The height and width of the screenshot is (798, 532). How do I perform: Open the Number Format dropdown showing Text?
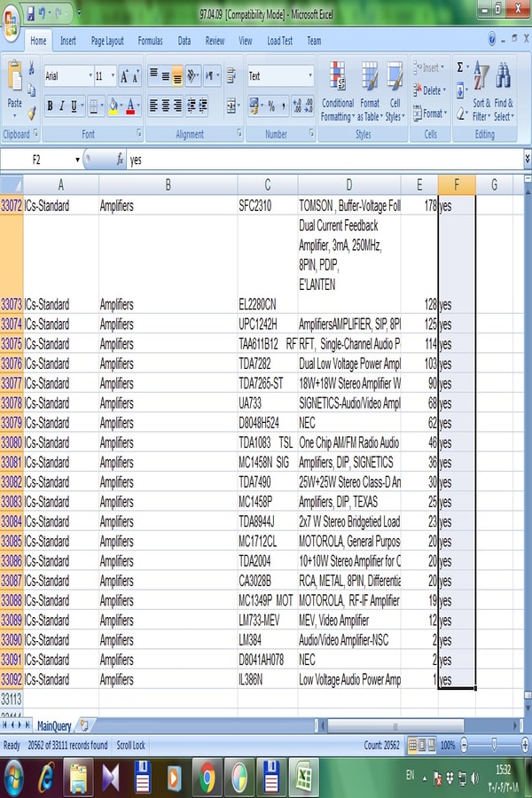[x=310, y=76]
